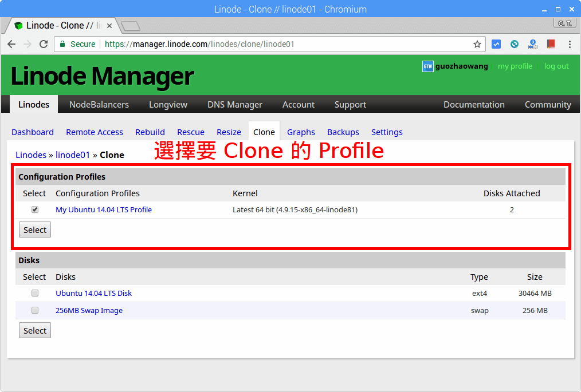Open the DNS Manager section
The image size is (581, 392).
pyautogui.click(x=234, y=104)
